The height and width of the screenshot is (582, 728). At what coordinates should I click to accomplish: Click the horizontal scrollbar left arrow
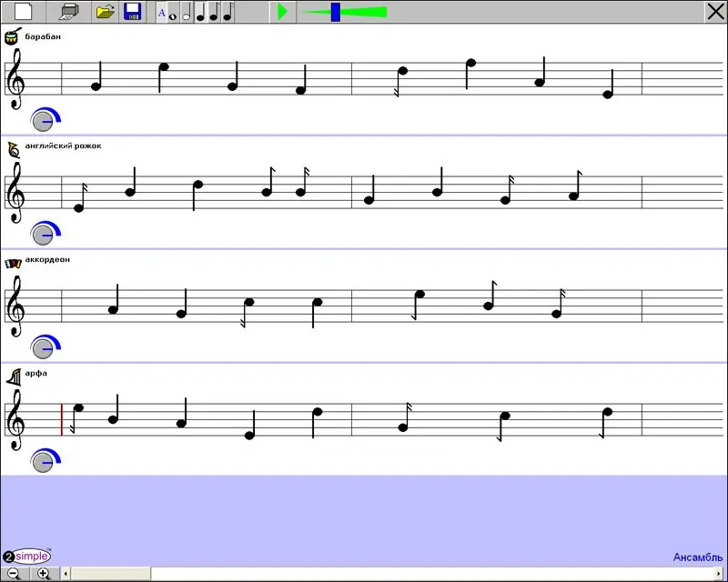(66, 574)
